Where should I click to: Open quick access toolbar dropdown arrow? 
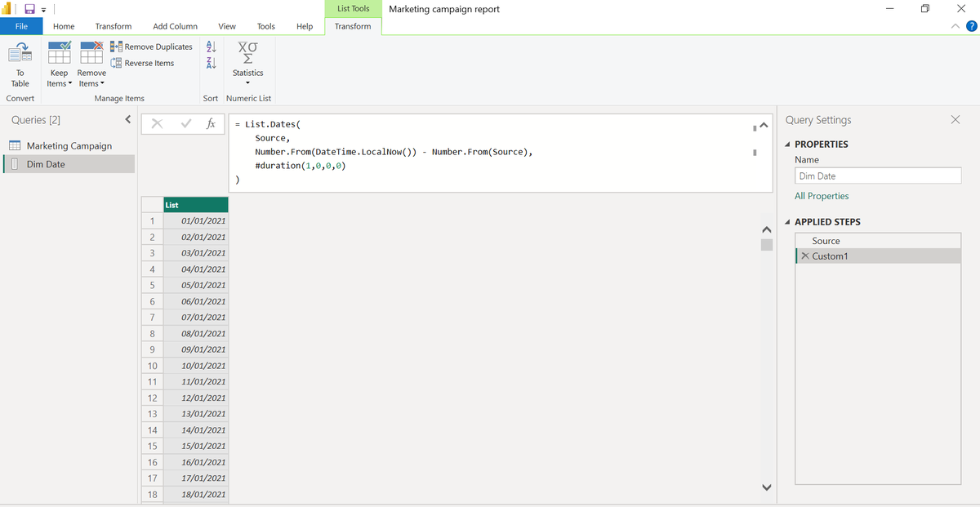coord(43,10)
